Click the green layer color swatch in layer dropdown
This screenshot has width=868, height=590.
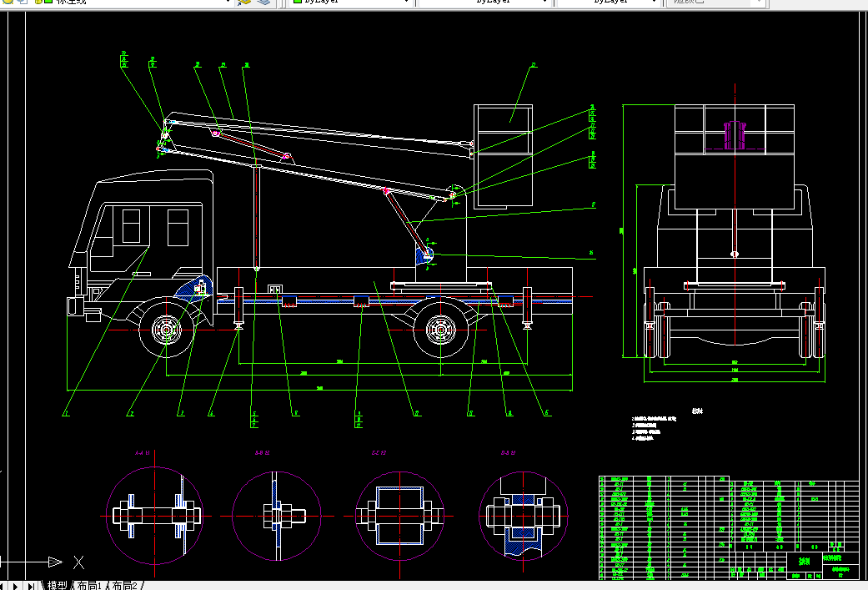[x=48, y=2]
